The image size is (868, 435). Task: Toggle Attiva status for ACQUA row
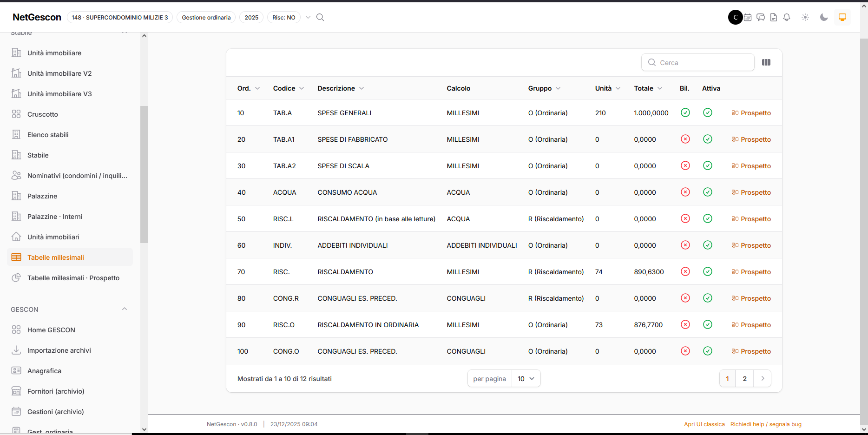pos(708,192)
